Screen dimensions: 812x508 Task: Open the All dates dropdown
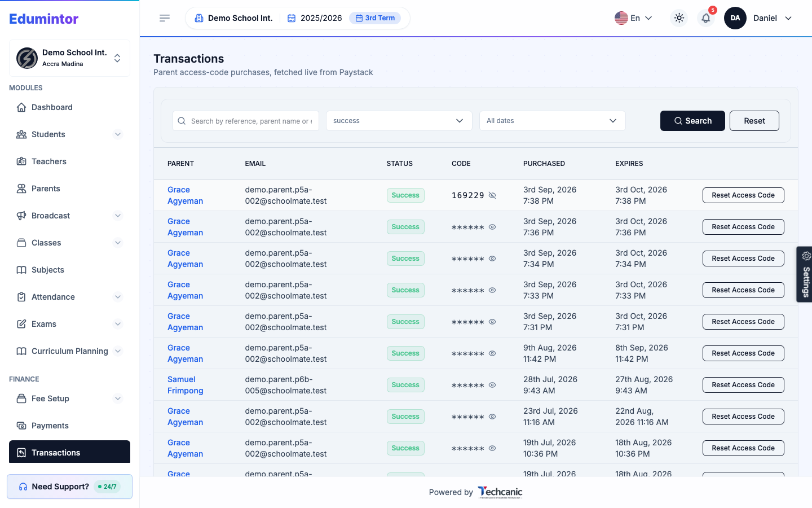pos(553,121)
